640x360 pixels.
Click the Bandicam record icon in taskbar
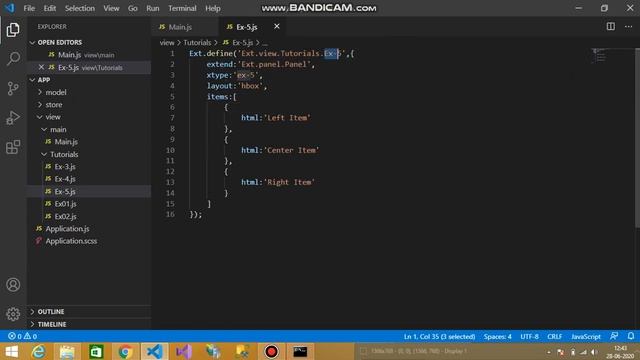[271, 351]
